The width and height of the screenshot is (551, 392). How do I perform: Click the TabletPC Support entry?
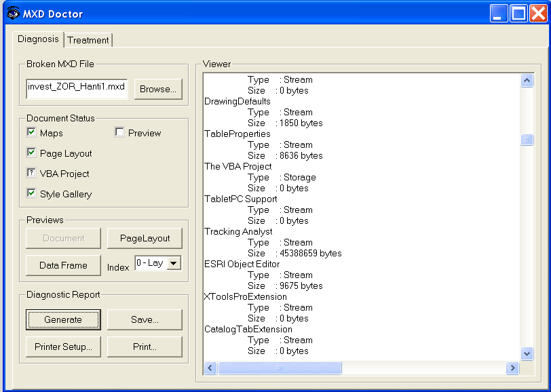click(x=241, y=199)
